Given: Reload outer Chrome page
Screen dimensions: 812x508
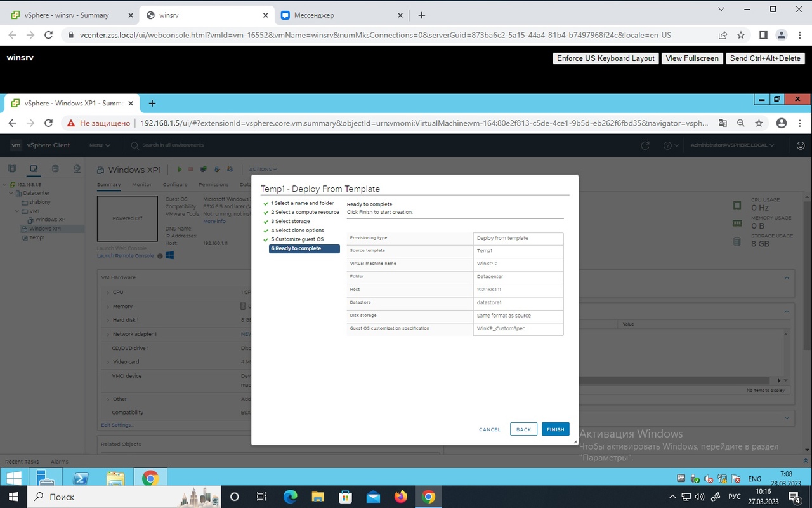Looking at the screenshot, I should (48, 36).
